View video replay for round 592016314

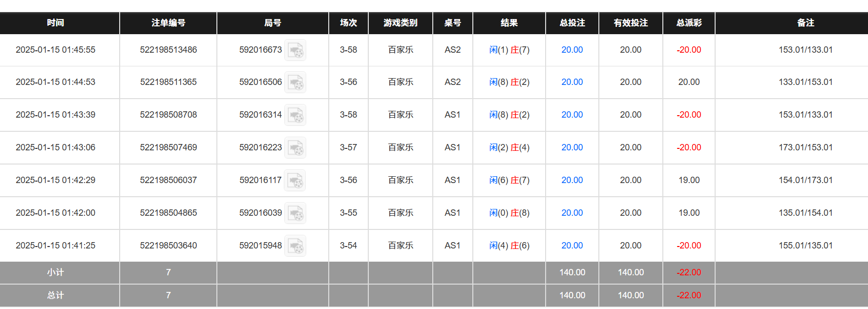296,115
